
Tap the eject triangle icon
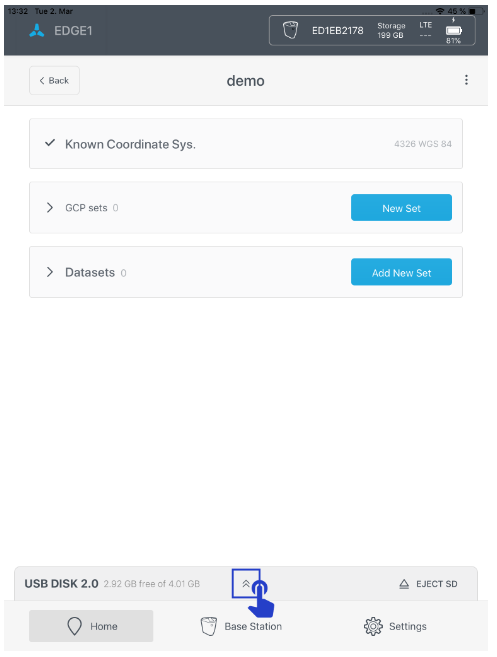tap(404, 584)
